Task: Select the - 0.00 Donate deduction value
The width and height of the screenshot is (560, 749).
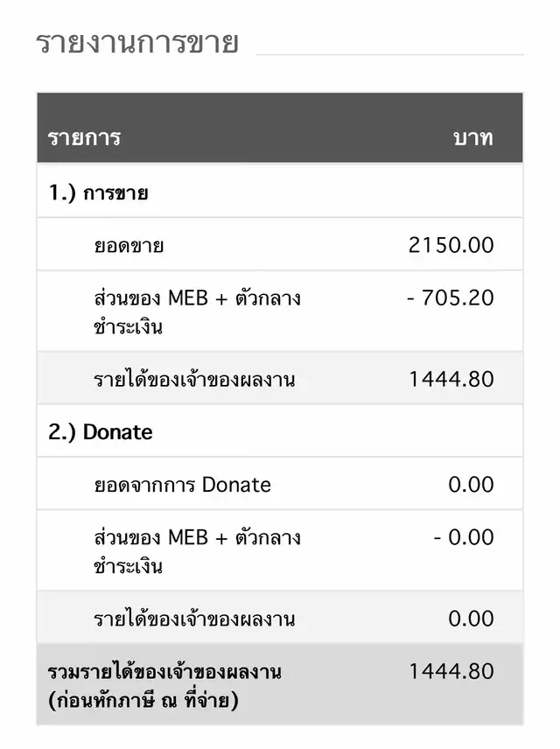Action: pos(464,537)
